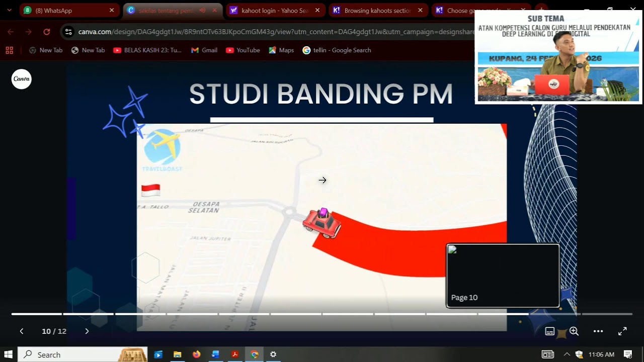
Task: Click the Page 10 thumbnail preview
Action: click(x=503, y=276)
